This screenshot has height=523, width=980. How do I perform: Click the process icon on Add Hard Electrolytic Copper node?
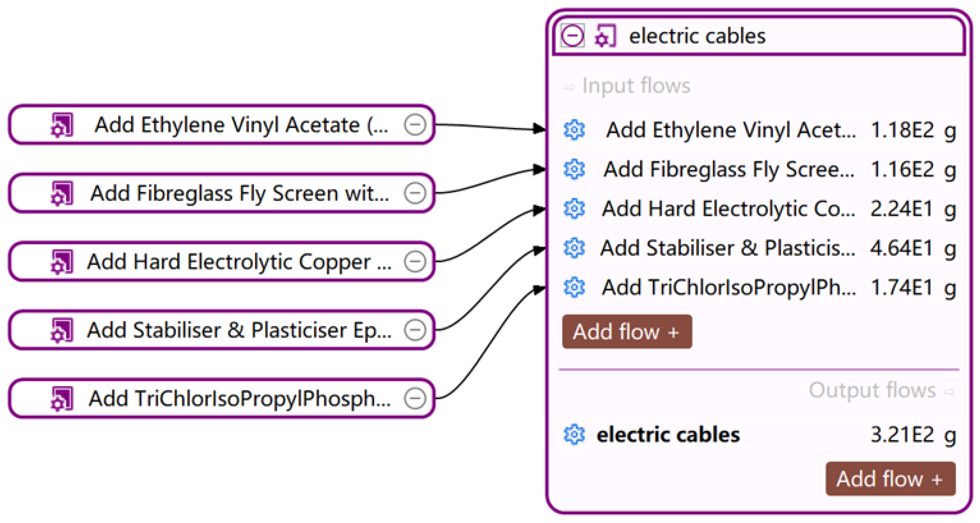62,262
